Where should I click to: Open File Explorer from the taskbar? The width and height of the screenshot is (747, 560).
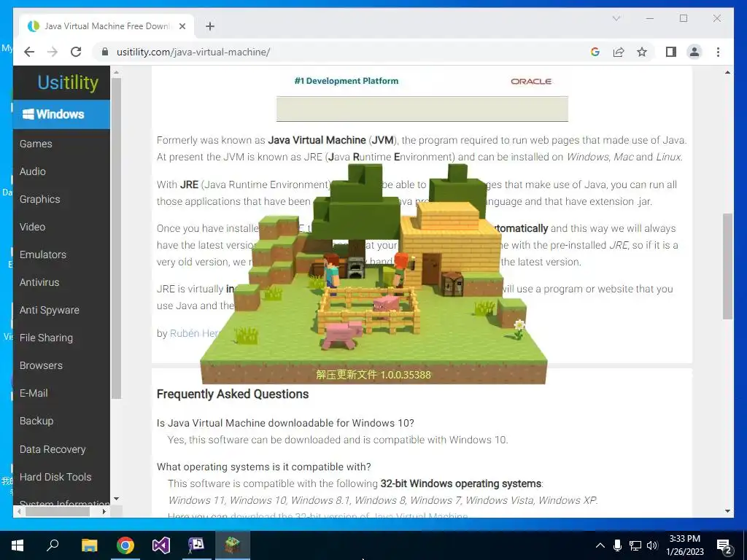tap(89, 545)
